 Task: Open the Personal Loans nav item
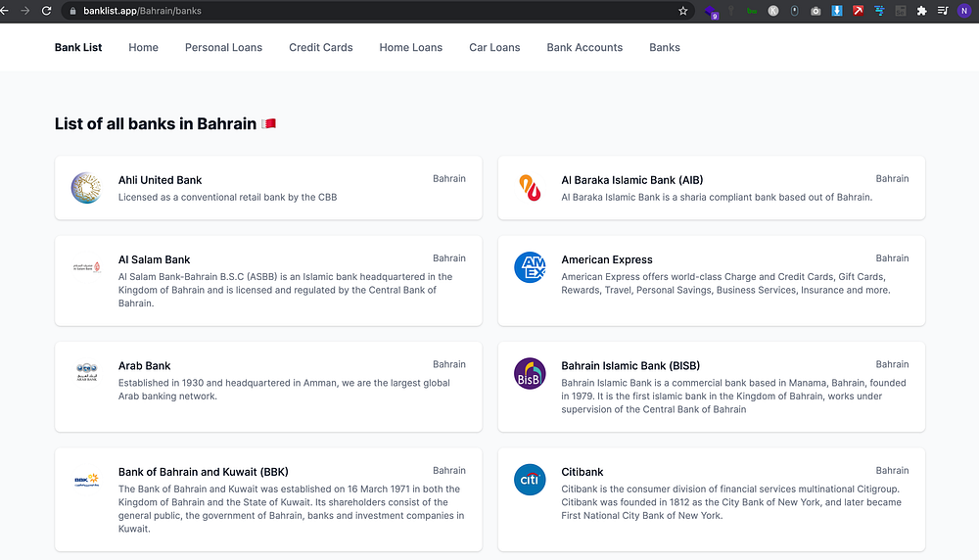tap(223, 47)
